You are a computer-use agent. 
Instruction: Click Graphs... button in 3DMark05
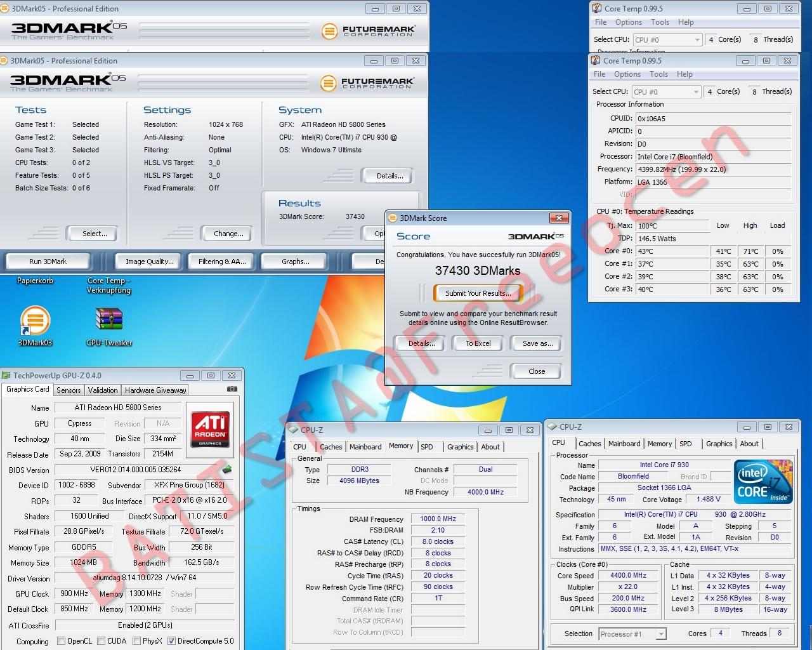tap(296, 262)
